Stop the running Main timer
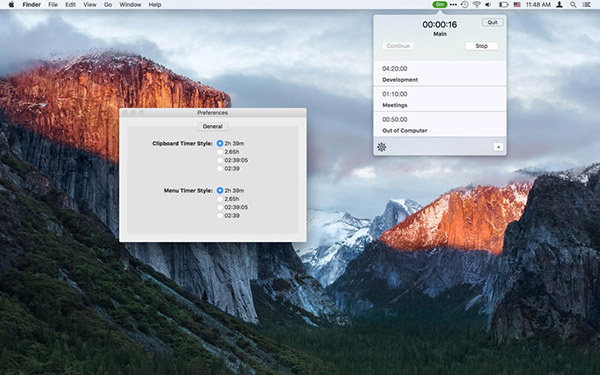This screenshot has height=375, width=600. (x=481, y=46)
